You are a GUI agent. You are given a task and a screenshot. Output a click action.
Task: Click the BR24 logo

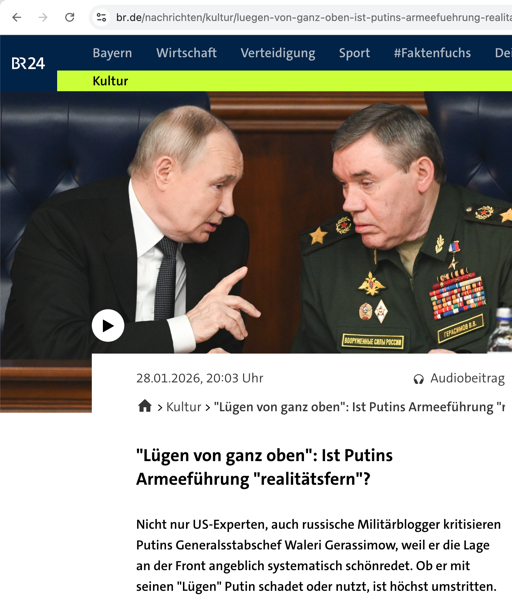(28, 64)
